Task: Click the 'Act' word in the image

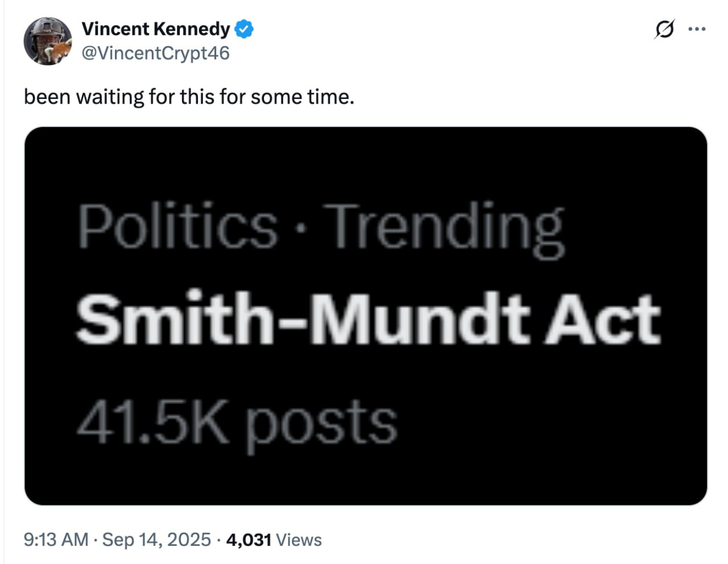Action: (603, 319)
